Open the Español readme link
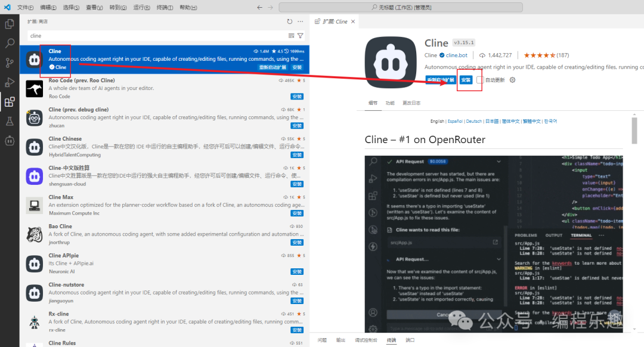 [455, 121]
